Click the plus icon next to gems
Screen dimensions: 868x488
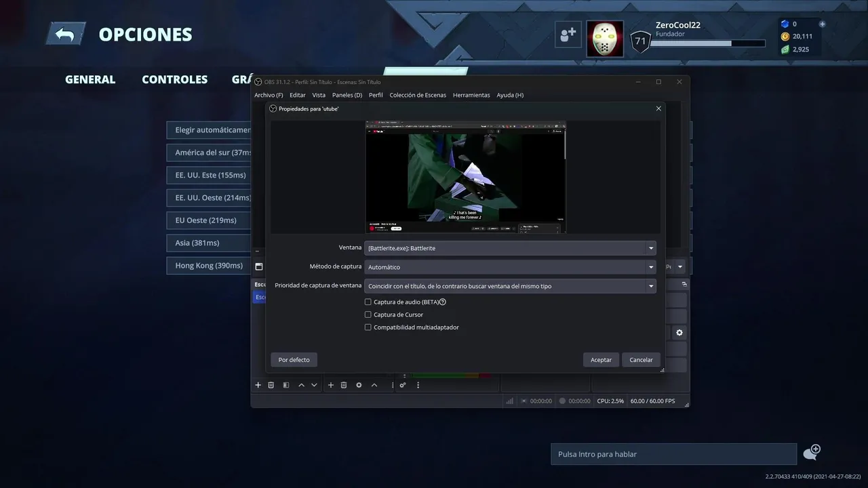coord(822,24)
